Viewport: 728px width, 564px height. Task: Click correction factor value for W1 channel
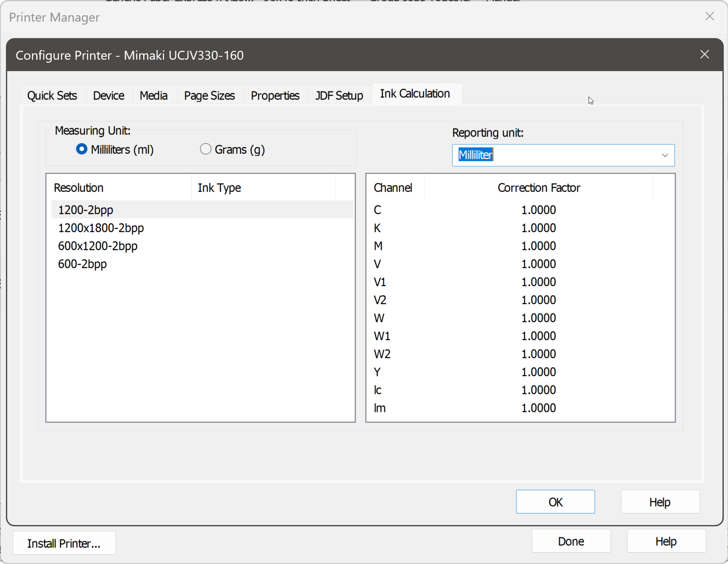tap(539, 336)
